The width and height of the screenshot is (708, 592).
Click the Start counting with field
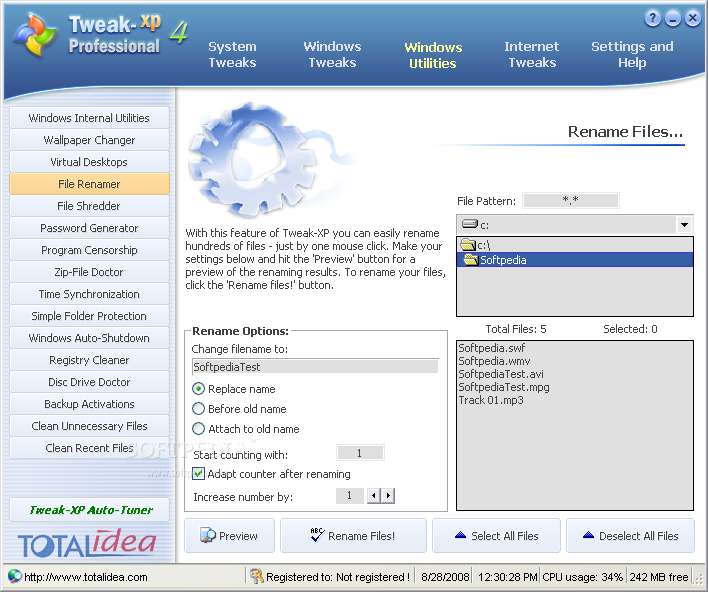pos(360,453)
